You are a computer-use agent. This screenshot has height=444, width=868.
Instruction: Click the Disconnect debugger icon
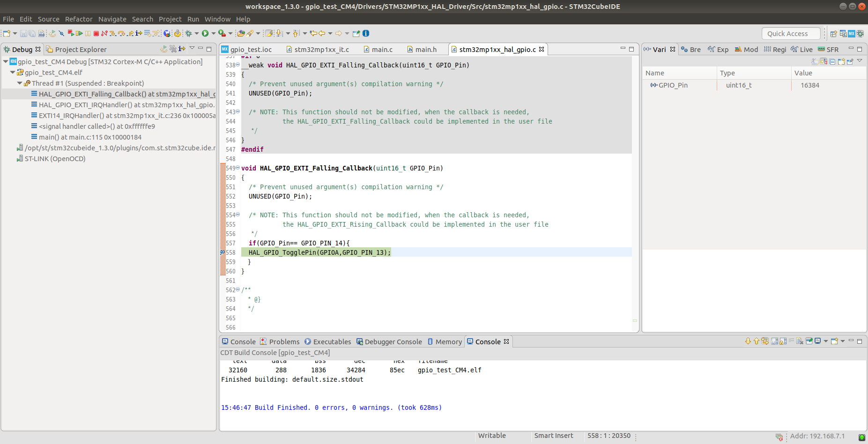tap(104, 33)
